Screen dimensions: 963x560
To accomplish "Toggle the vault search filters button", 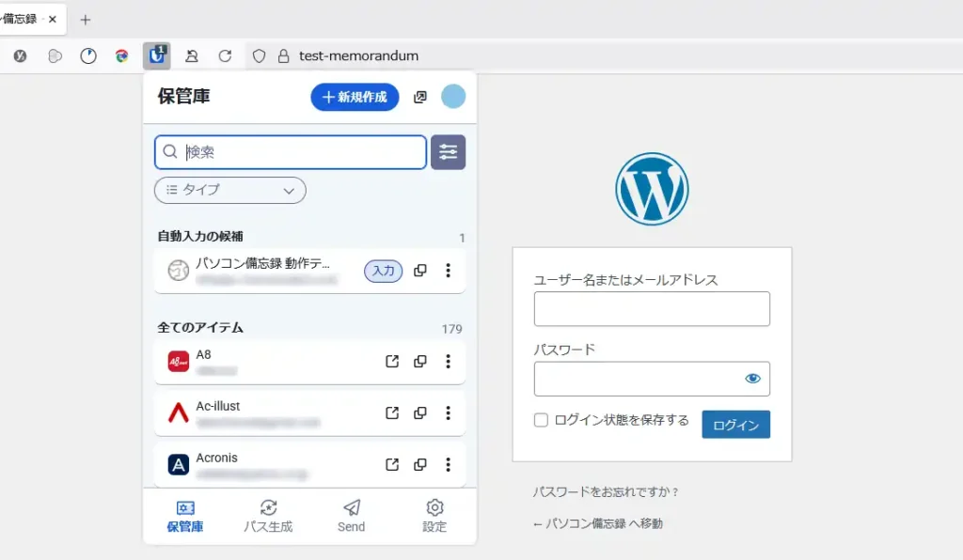I will 448,152.
